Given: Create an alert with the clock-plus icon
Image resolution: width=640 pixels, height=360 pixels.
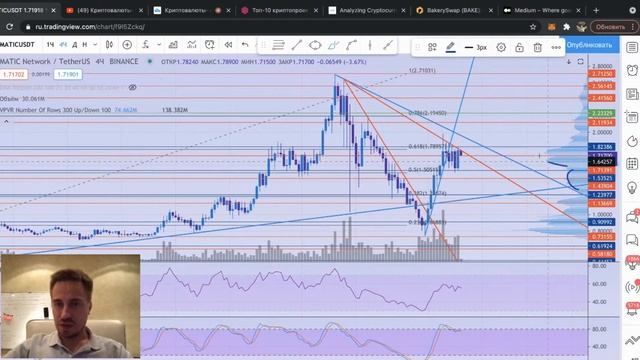Looking at the screenshot, I should pyautogui.click(x=210, y=44).
